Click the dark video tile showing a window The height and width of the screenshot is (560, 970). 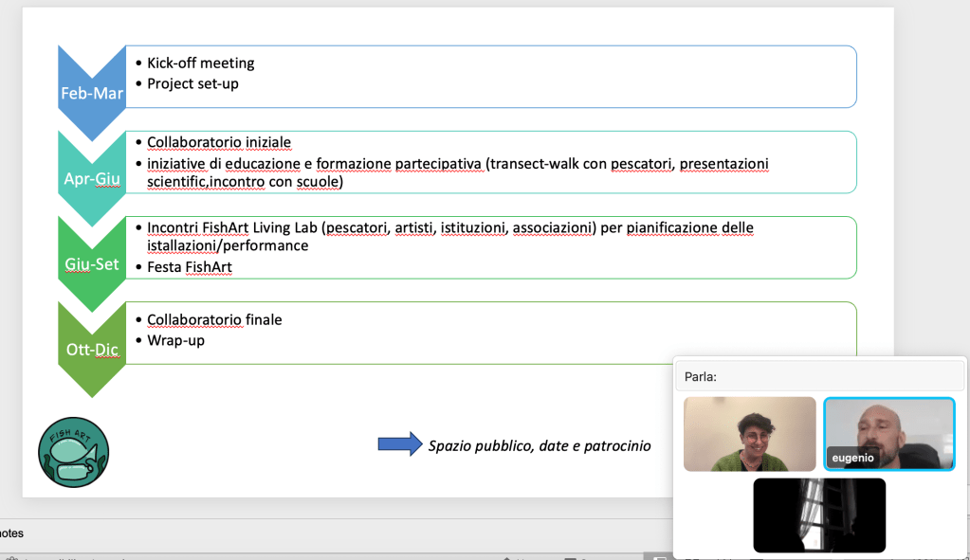coord(819,515)
